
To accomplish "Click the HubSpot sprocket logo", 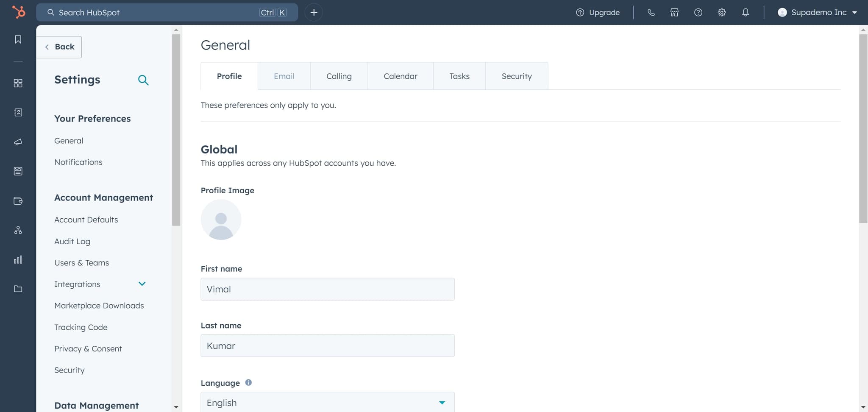I will [x=18, y=12].
